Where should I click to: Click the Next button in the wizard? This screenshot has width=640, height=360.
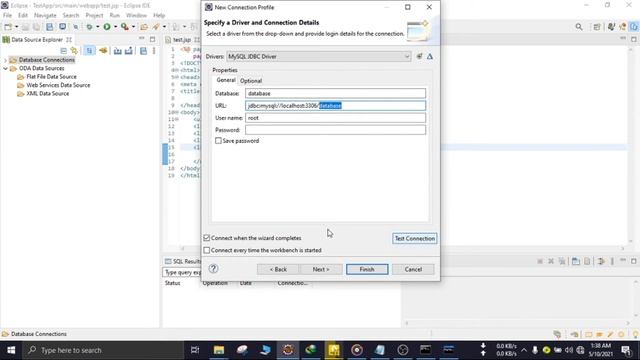(x=321, y=269)
